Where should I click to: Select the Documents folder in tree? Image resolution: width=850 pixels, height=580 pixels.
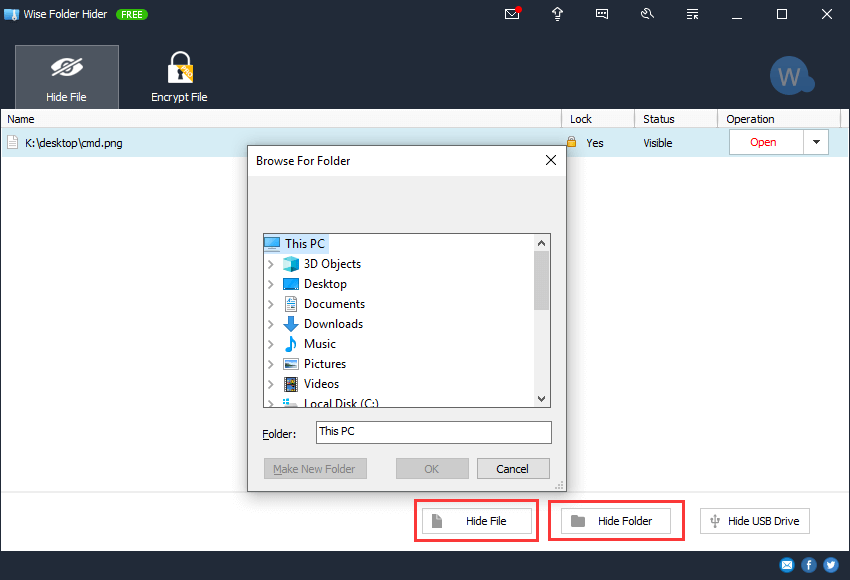(324, 304)
